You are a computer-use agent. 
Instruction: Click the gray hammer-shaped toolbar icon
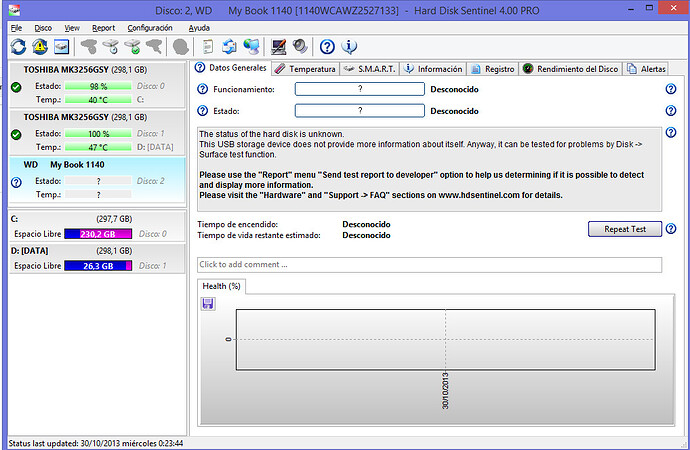154,47
